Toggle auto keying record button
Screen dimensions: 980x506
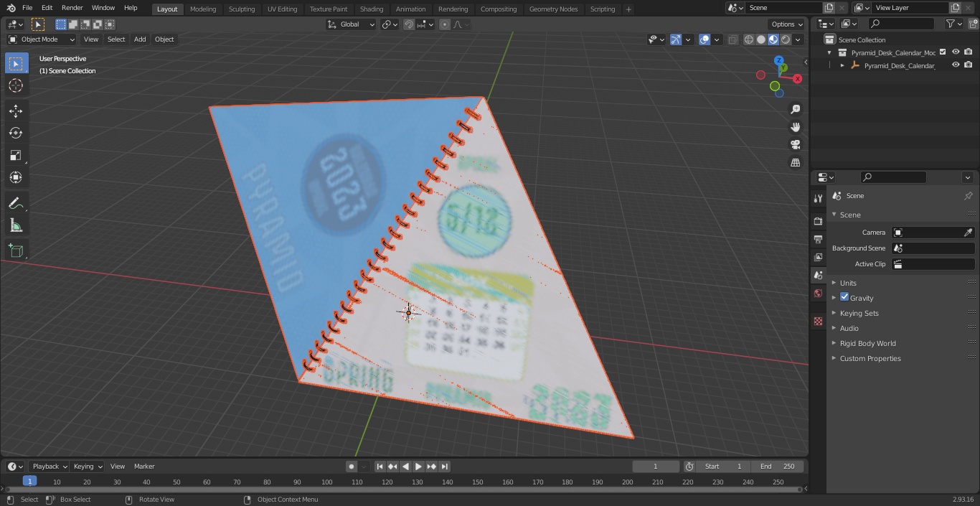pos(352,467)
